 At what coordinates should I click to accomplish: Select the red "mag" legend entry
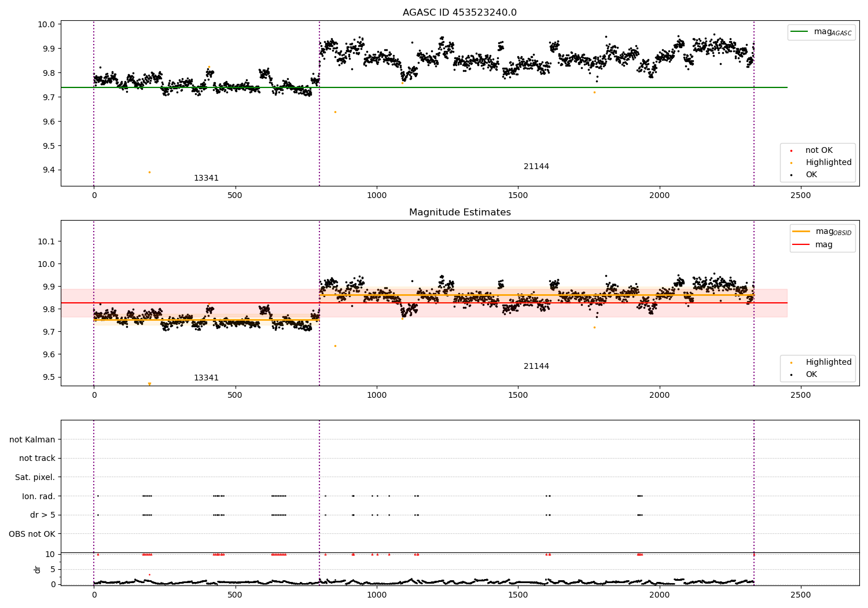813,244
